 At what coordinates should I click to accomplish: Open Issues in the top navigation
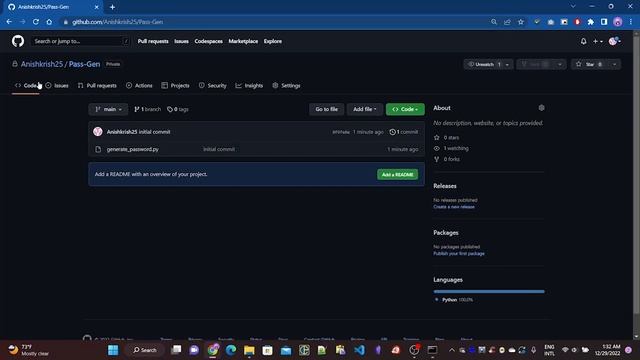click(x=181, y=41)
